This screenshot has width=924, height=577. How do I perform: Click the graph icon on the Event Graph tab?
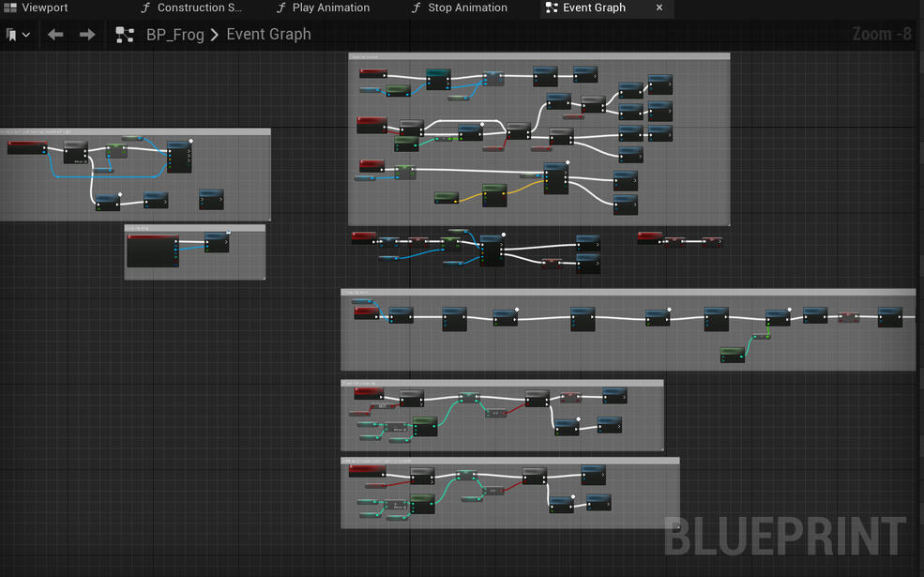pyautogui.click(x=551, y=8)
